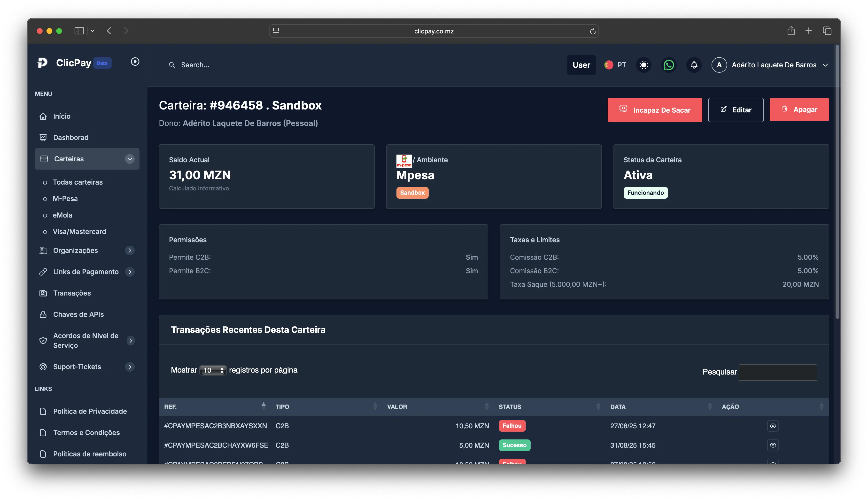
Task: Click the Suport-Tickets lifebuoy icon
Action: click(x=43, y=367)
